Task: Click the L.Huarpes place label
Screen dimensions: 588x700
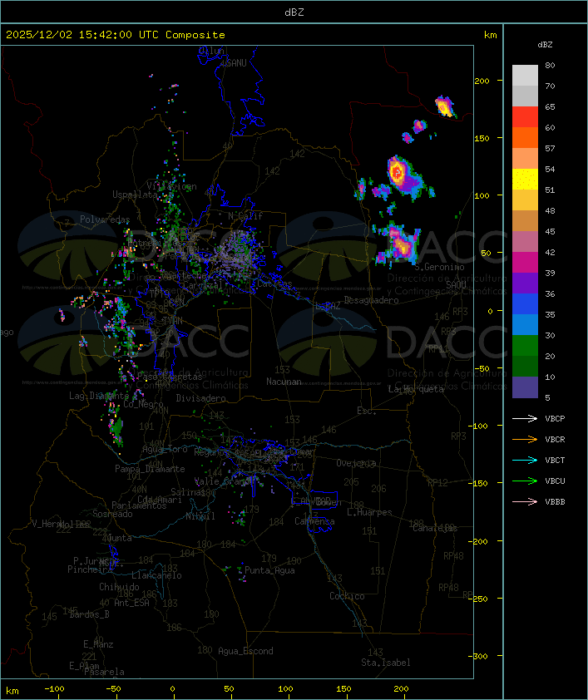Action: click(369, 512)
